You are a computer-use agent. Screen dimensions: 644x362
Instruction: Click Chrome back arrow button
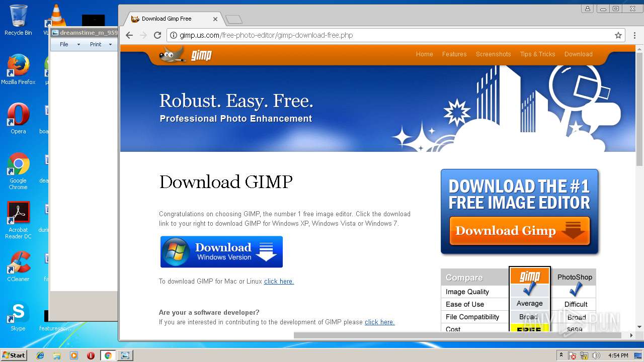point(129,35)
